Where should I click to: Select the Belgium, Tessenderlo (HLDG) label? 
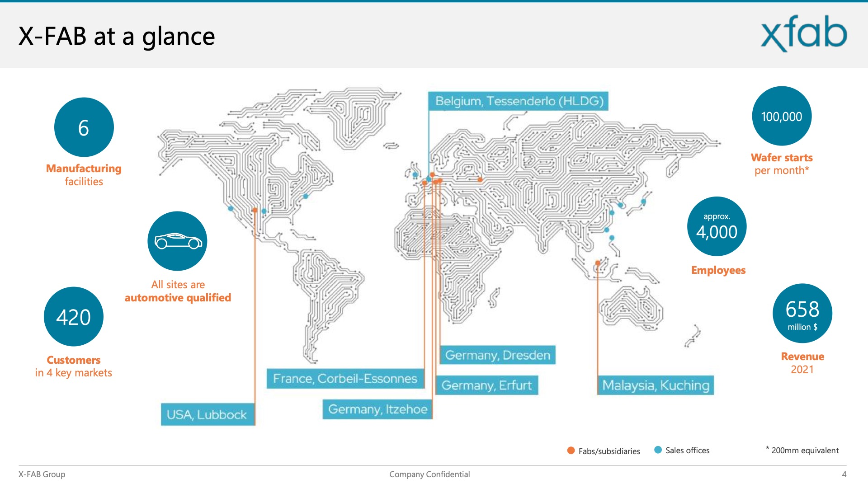pos(519,101)
